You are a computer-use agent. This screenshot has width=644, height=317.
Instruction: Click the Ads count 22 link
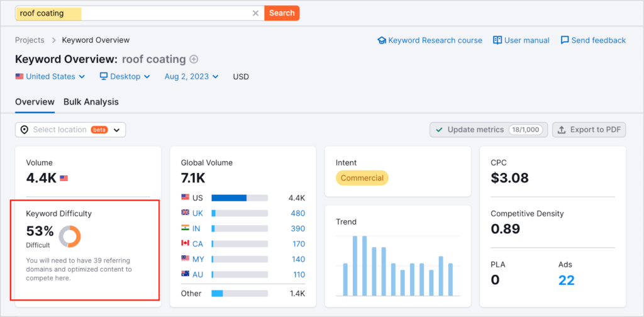click(567, 280)
